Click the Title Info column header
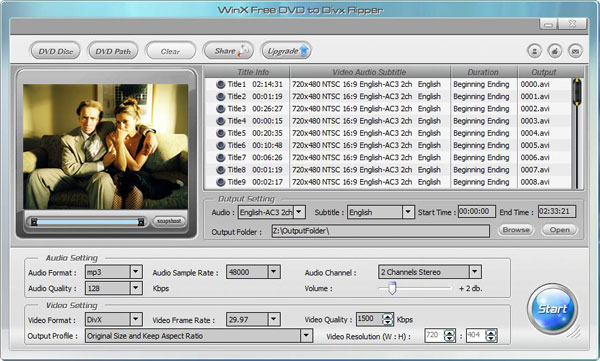 [x=247, y=72]
